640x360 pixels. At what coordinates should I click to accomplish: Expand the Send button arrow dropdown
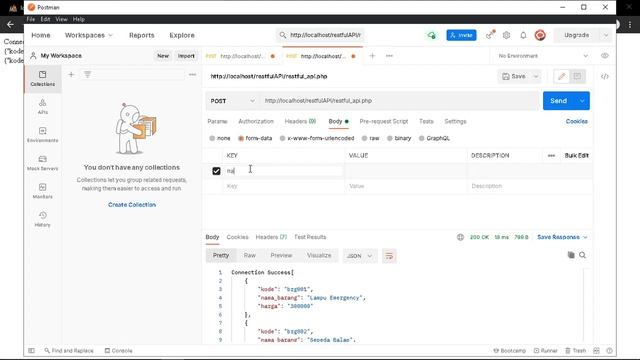pyautogui.click(x=582, y=101)
